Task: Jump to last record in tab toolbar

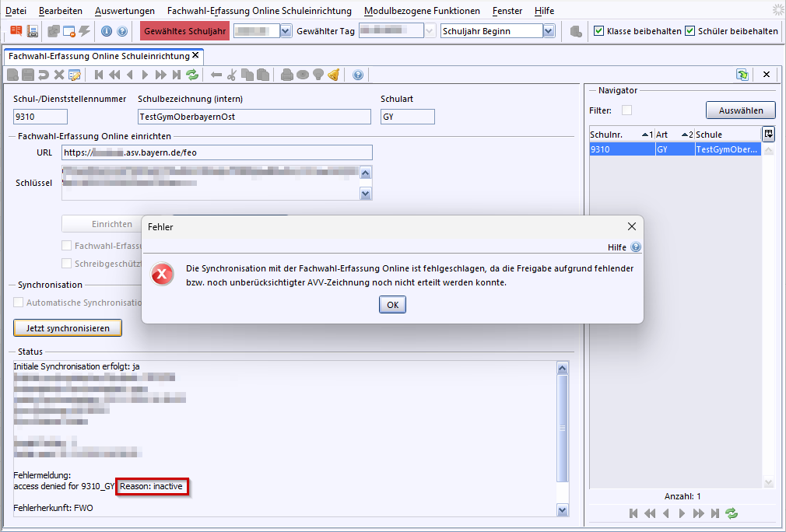Action: coord(177,75)
